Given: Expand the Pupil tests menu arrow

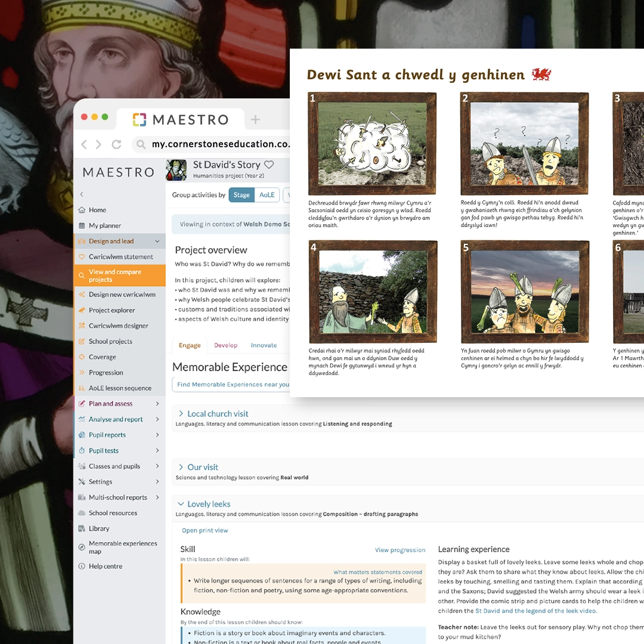Looking at the screenshot, I should [x=157, y=451].
